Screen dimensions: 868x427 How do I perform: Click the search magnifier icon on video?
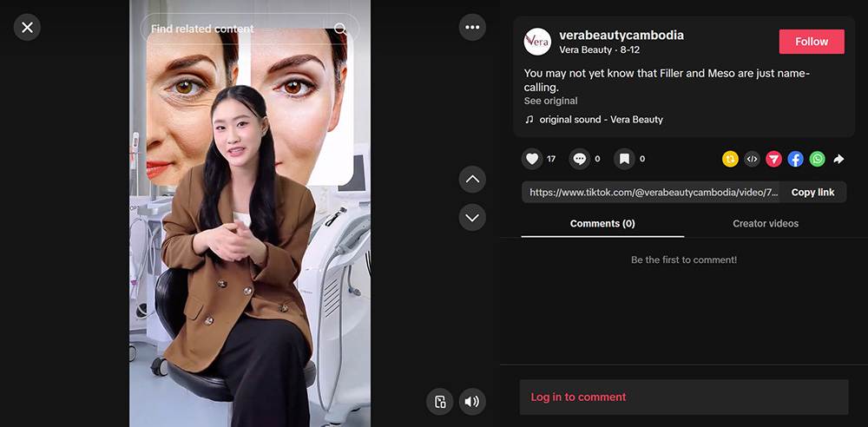point(340,29)
